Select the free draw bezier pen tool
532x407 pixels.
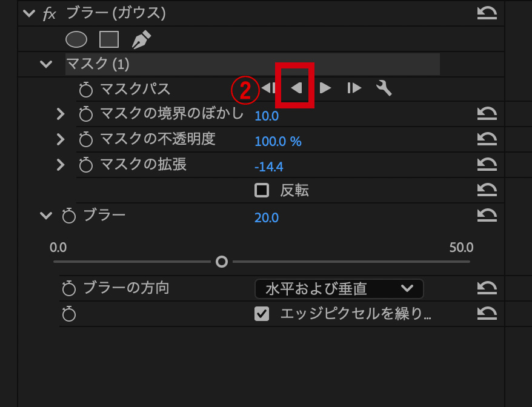click(141, 39)
